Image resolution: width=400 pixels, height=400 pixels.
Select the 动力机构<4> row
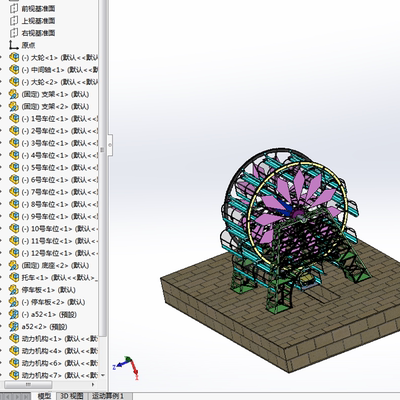(x=53, y=351)
